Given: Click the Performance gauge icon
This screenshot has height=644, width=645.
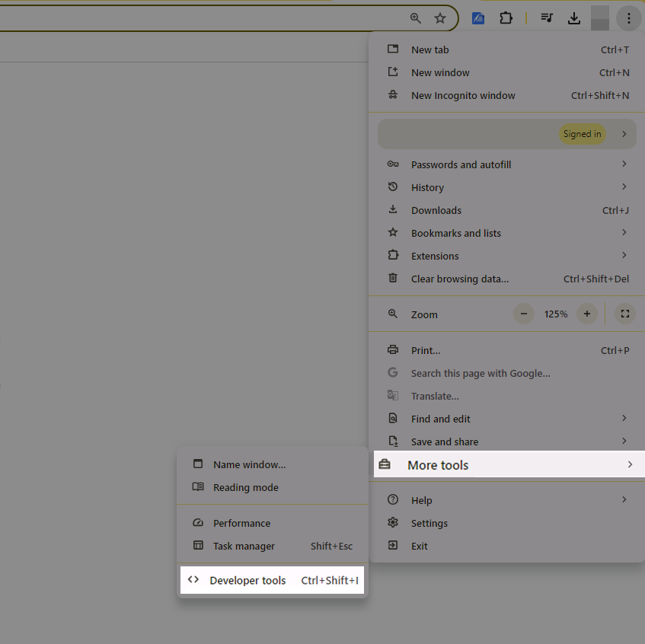Looking at the screenshot, I should (198, 523).
